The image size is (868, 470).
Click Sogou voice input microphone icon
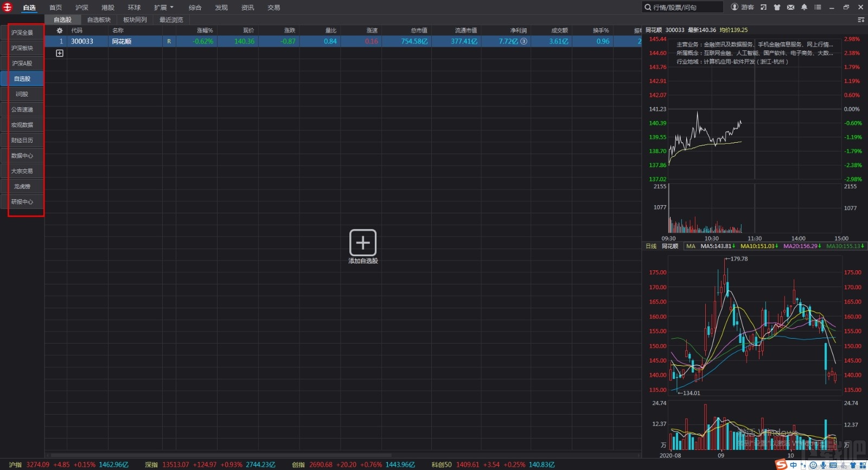pos(823,465)
